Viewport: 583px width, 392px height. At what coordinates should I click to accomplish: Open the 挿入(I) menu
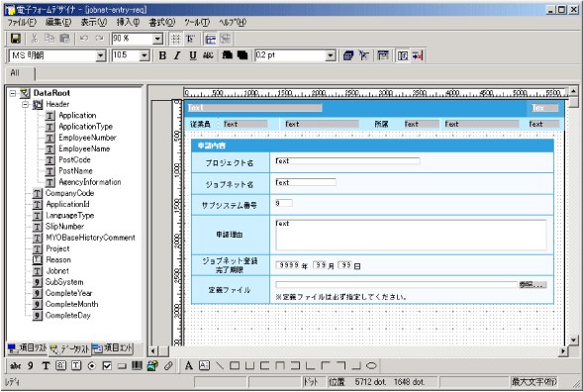128,23
